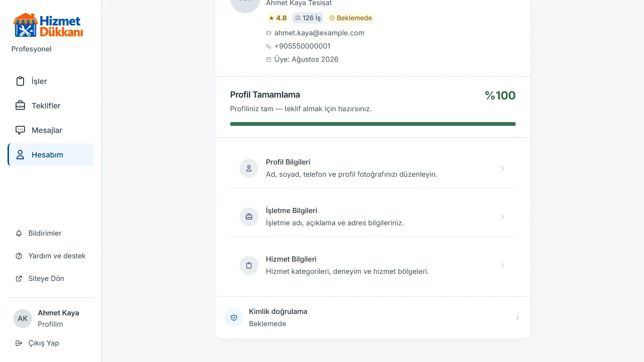The height and width of the screenshot is (362, 644).
Task: Click the Hizmet Bilgileri clipboard icon
Action: [249, 265]
